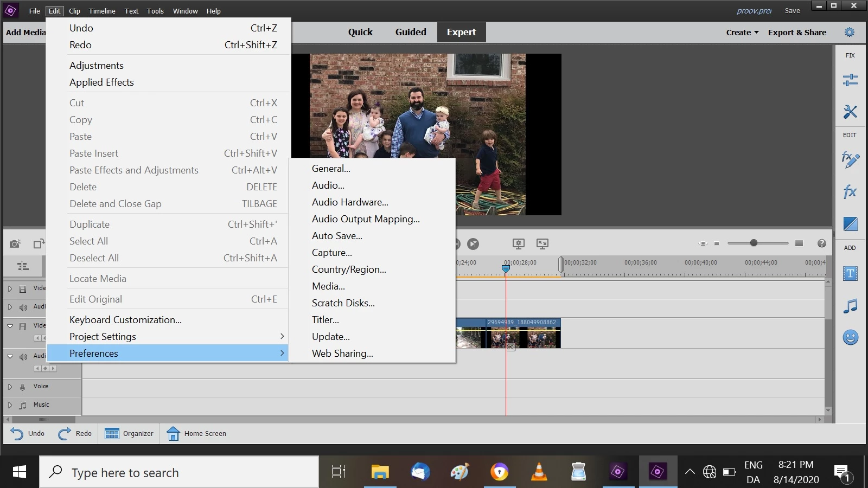Open the Titles and Text panel
The image size is (868, 488).
coord(850,273)
